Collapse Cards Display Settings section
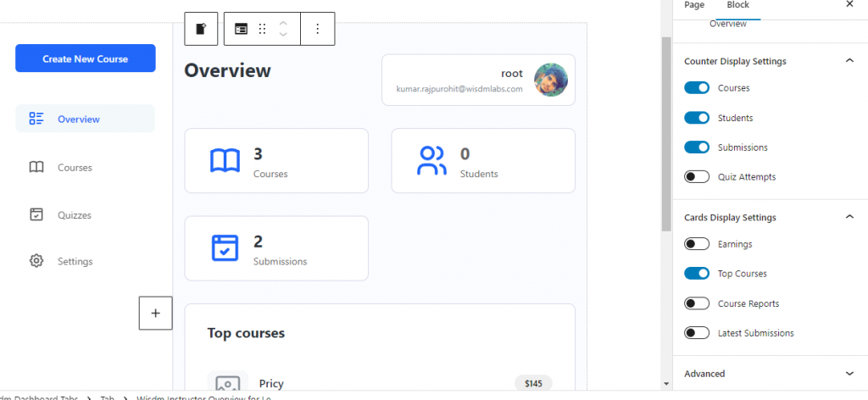Image resolution: width=868 pixels, height=400 pixels. [849, 217]
